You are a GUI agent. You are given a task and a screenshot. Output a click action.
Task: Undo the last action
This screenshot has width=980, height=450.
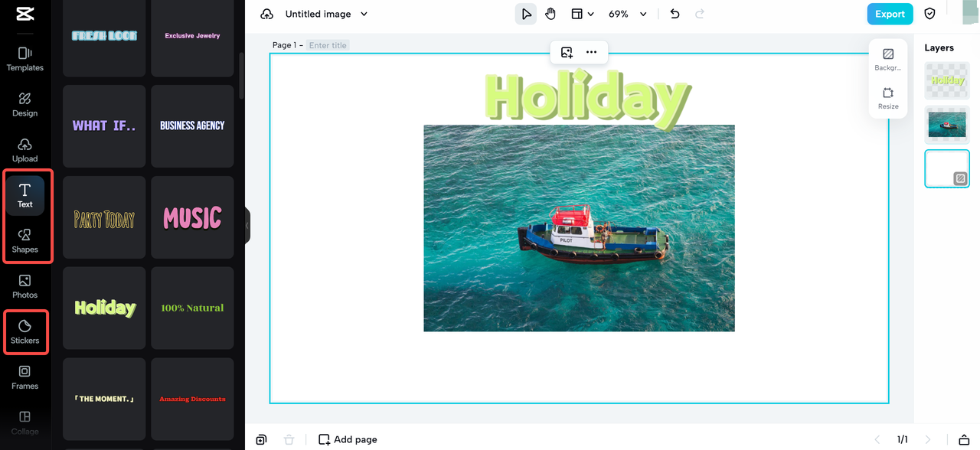pyautogui.click(x=675, y=14)
